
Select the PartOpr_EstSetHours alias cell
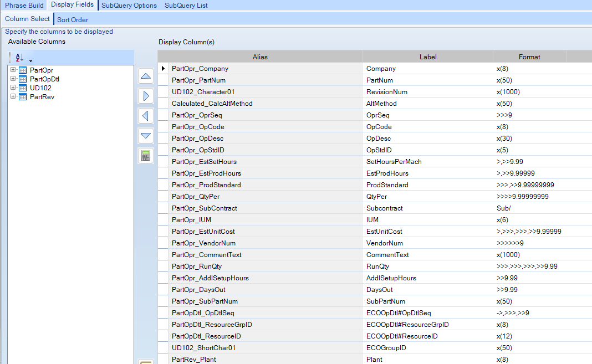click(266, 161)
